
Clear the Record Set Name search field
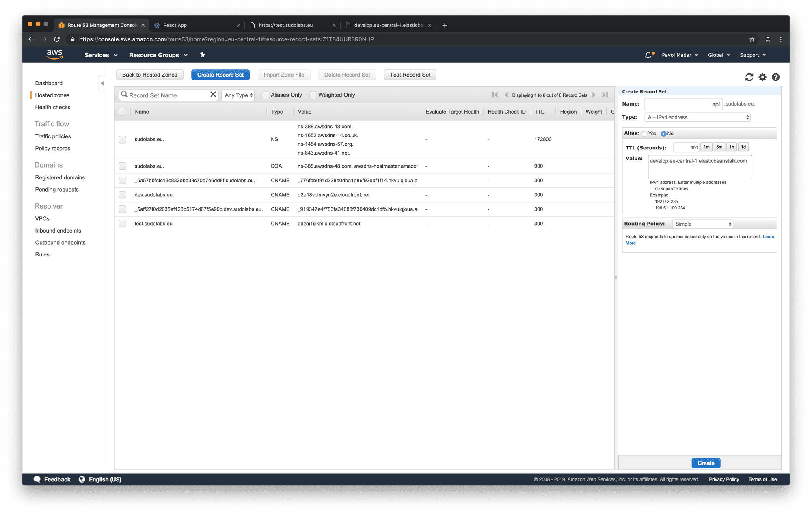[x=213, y=95]
